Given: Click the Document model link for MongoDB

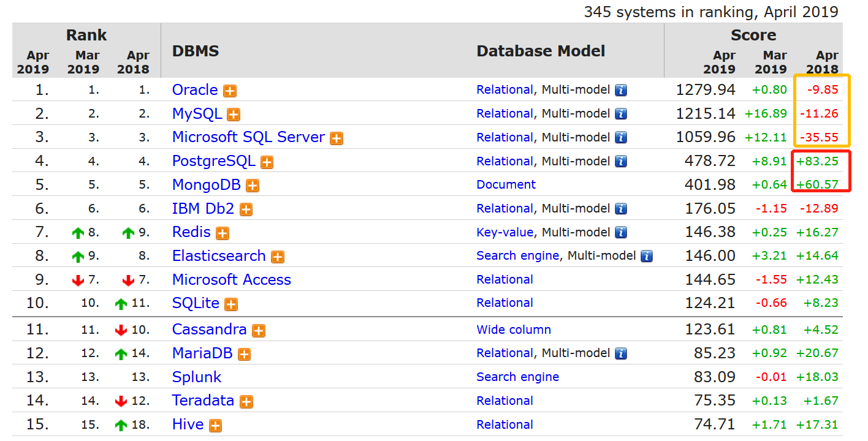Looking at the screenshot, I should [506, 185].
